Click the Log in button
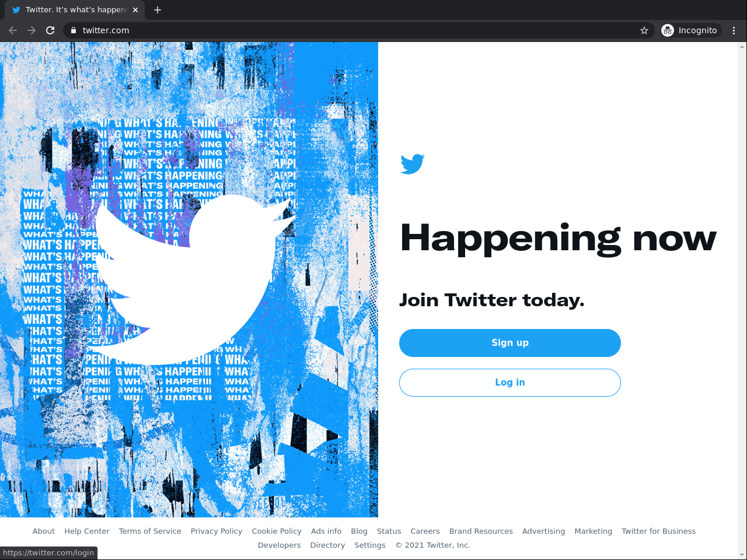Viewport: 747px width, 560px height. 510,383
